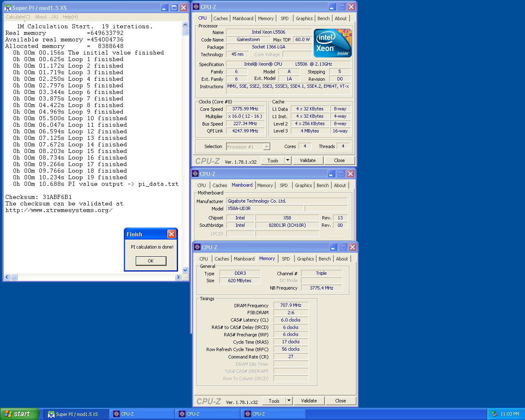Open the About...(A) menu in Super PI
525x420 pixels.
46,17
